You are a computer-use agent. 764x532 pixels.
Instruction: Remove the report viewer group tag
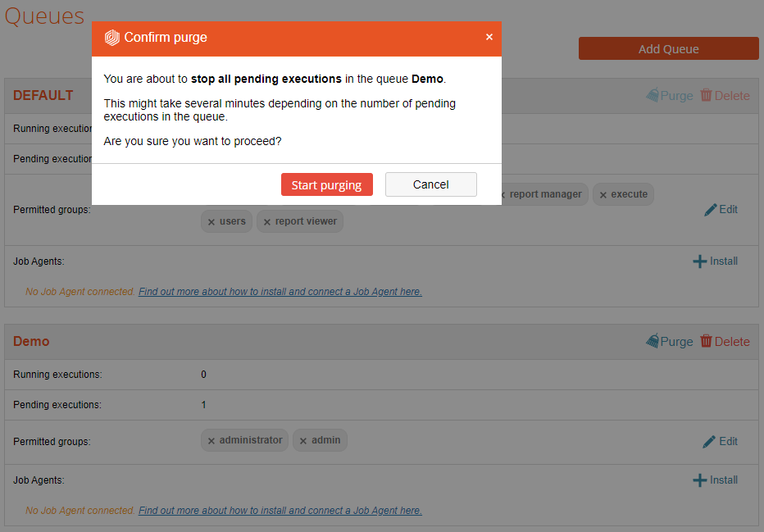click(x=267, y=222)
